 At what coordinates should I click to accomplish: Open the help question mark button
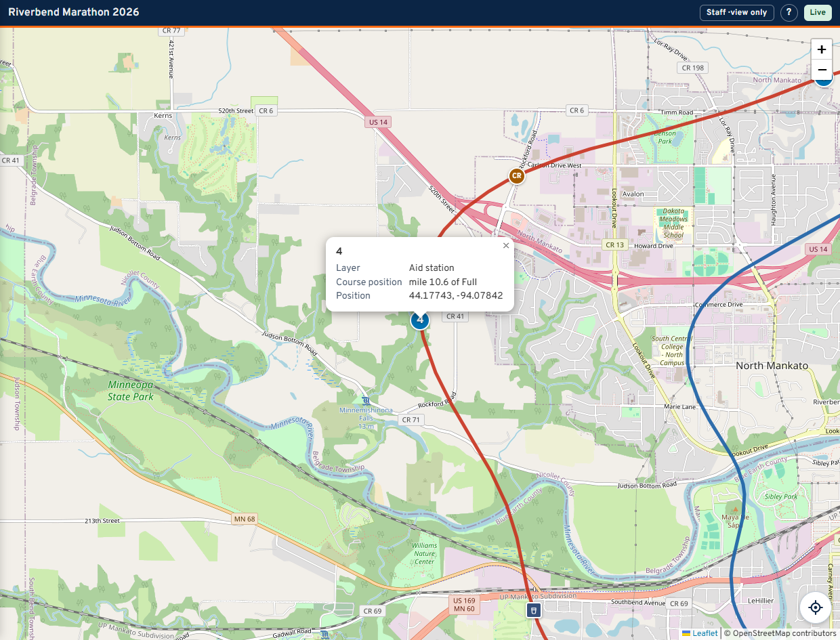pyautogui.click(x=789, y=12)
